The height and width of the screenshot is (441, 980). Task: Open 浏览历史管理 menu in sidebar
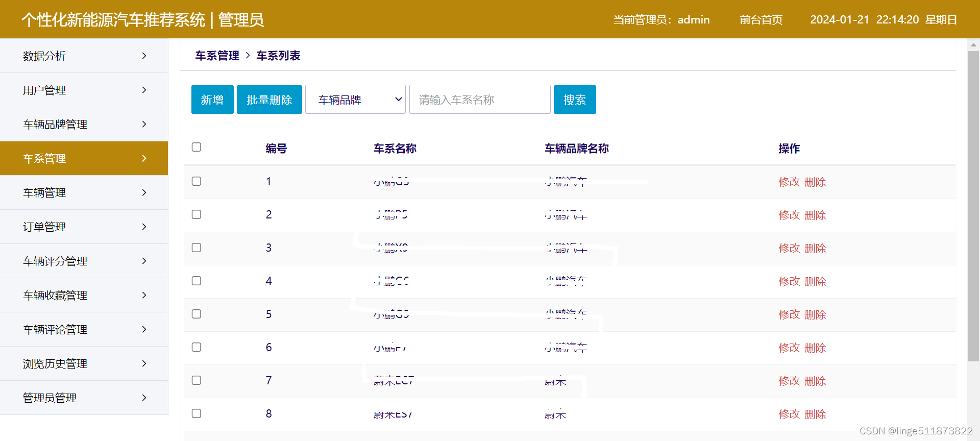[84, 363]
